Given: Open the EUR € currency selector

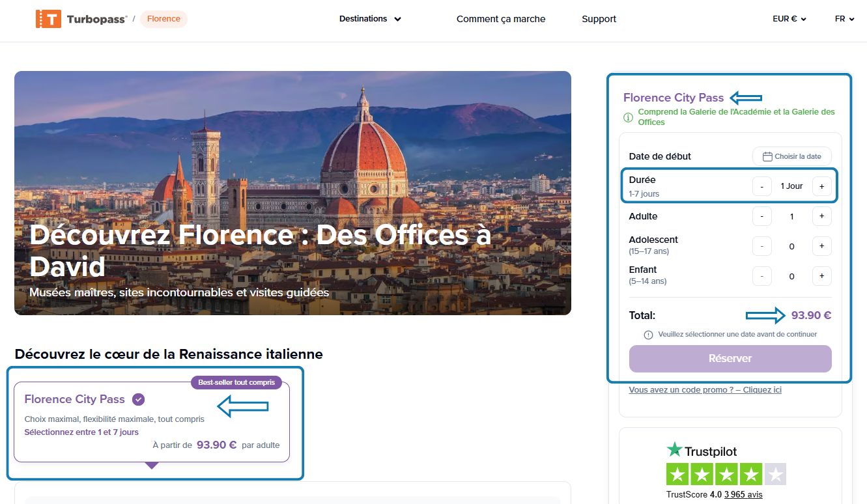Looking at the screenshot, I should coord(789,19).
